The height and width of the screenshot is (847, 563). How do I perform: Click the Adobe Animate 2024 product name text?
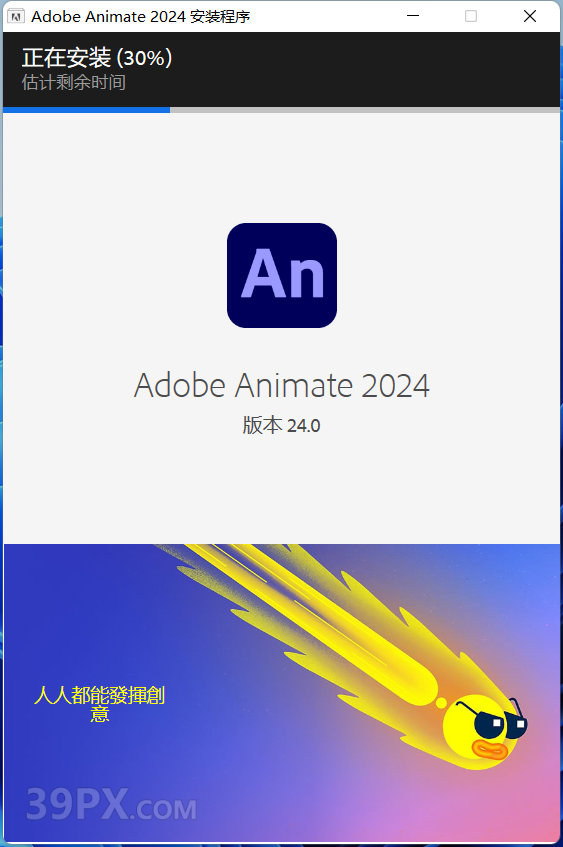(x=282, y=385)
